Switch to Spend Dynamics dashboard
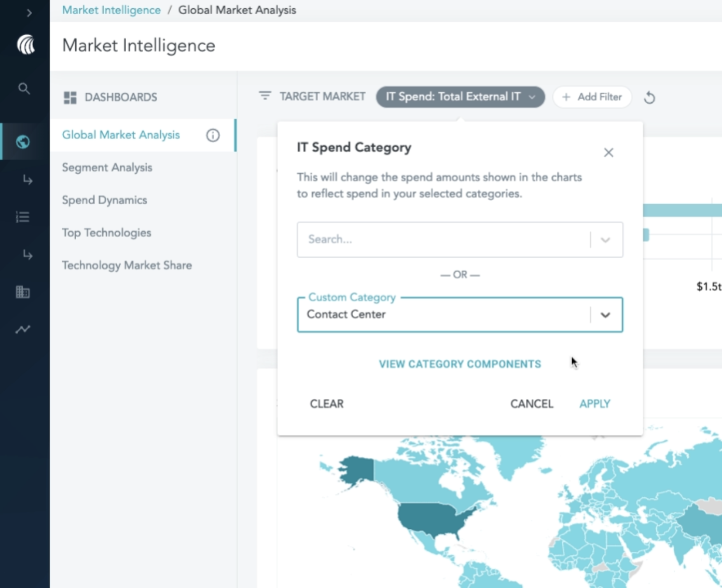Image resolution: width=722 pixels, height=588 pixels. (x=104, y=200)
